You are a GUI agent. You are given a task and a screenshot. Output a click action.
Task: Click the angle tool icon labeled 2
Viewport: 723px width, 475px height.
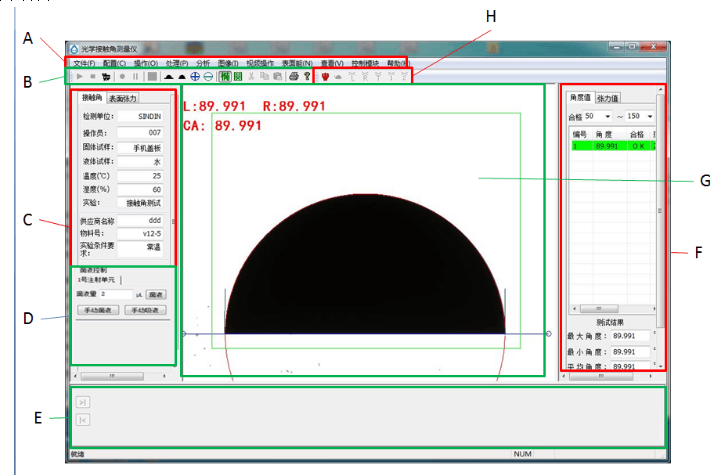[404, 77]
